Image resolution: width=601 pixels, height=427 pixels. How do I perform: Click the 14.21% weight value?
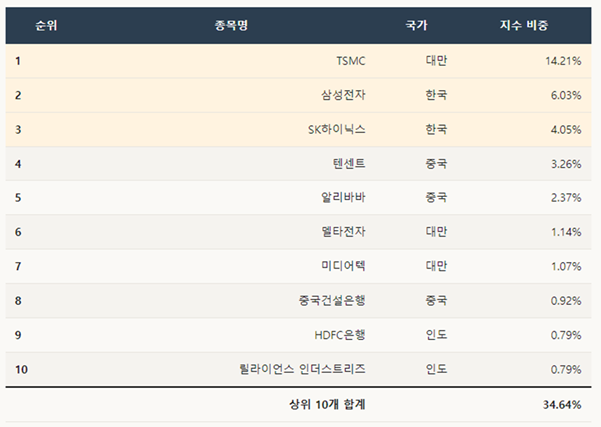point(563,61)
